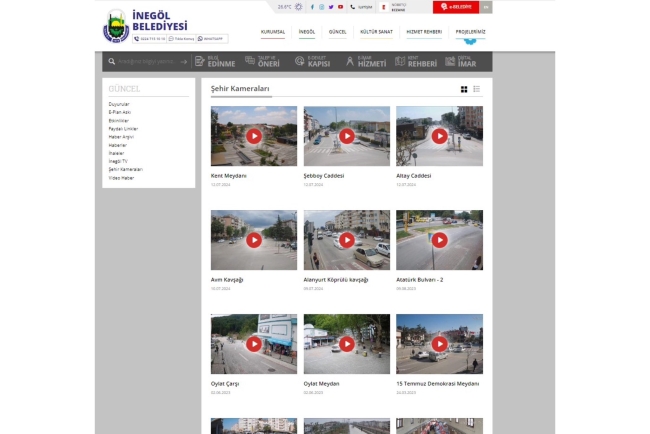Open the Kültür Sanat menu
650x434 pixels.
(x=376, y=32)
